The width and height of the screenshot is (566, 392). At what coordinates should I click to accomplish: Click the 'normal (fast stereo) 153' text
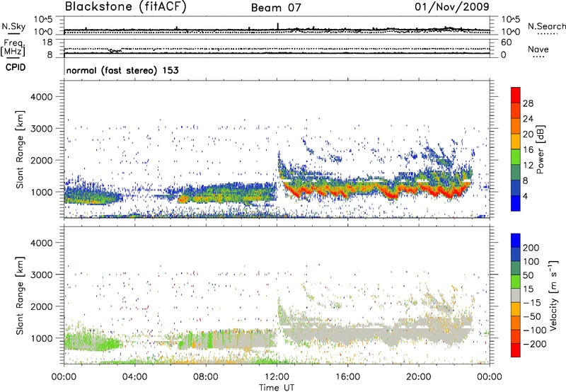[122, 71]
